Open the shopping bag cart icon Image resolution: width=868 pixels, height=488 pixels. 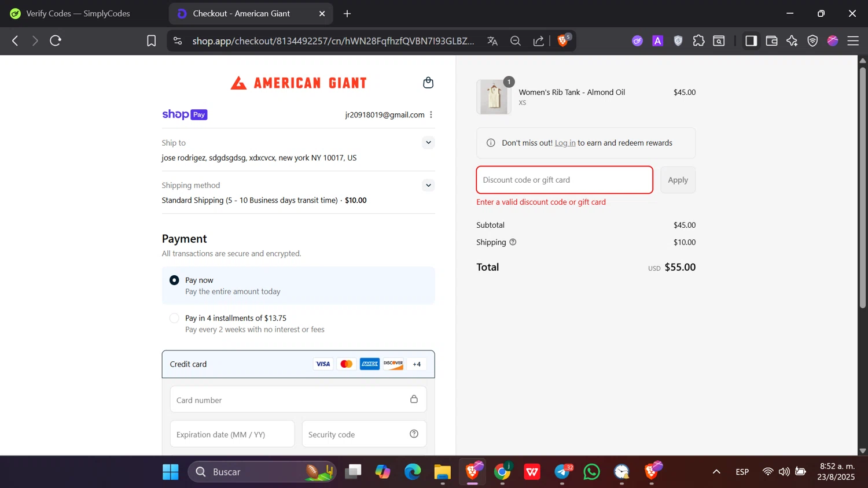tap(428, 83)
